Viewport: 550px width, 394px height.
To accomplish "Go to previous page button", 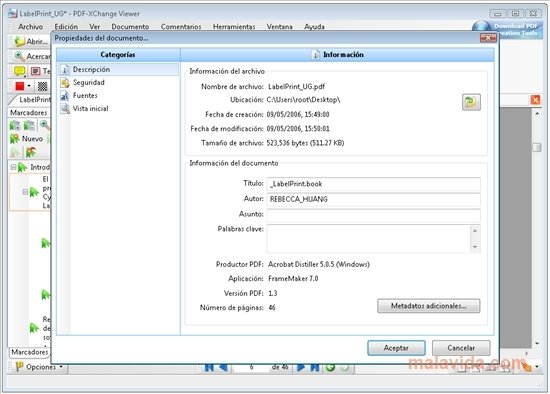I will pyautogui.click(x=223, y=367).
